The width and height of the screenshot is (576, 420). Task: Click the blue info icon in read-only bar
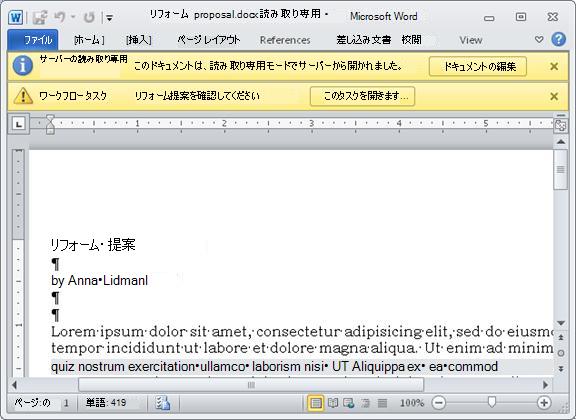pyautogui.click(x=23, y=65)
